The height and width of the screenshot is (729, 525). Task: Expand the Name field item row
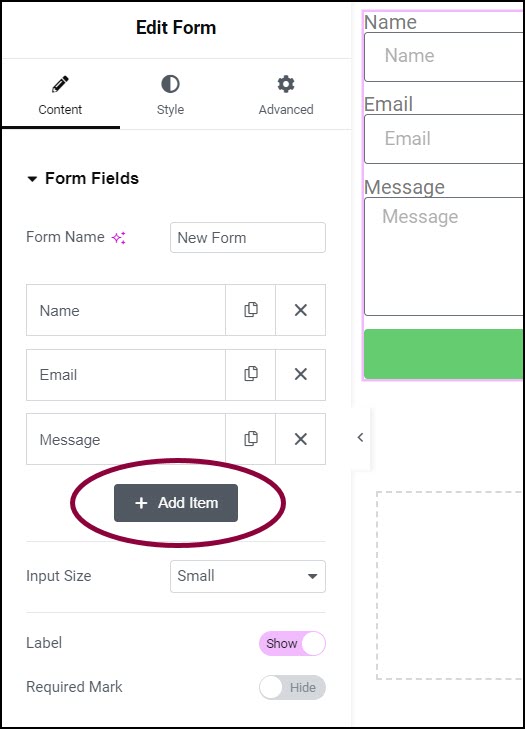click(x=126, y=310)
